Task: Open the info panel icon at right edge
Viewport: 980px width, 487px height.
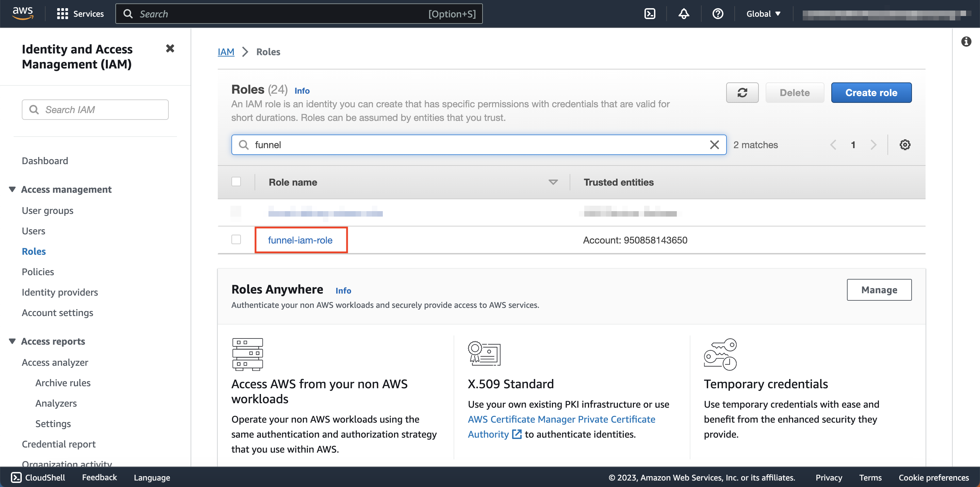Action: point(966,42)
